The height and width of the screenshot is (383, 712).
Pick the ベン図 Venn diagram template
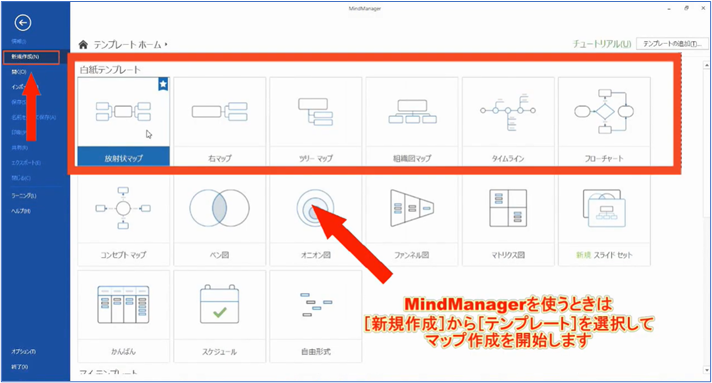point(220,220)
